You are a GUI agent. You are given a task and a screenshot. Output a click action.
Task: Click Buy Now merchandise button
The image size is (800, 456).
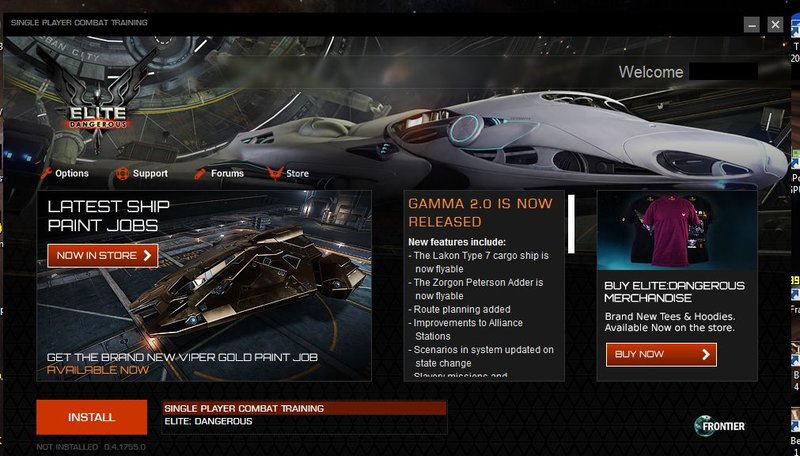[661, 354]
